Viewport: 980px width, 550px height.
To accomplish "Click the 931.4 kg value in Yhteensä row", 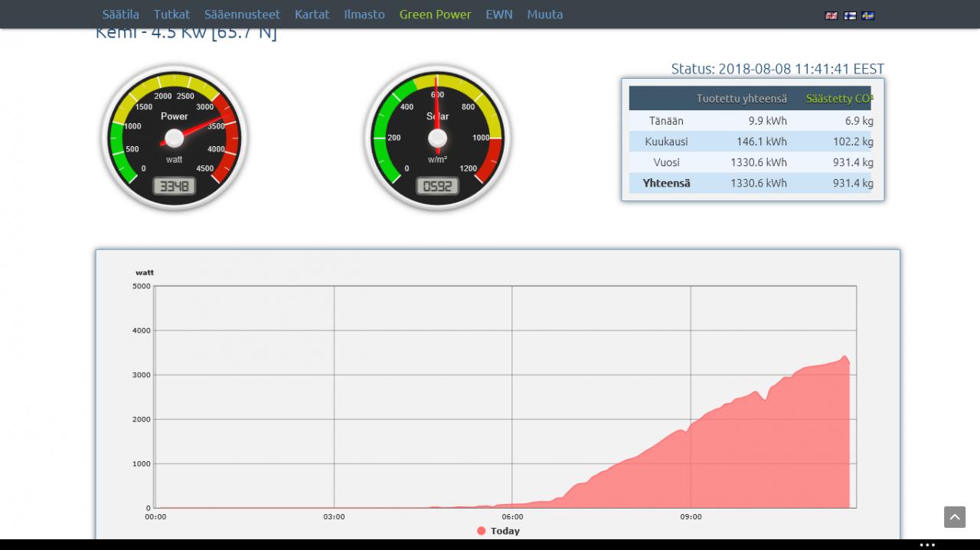I will [x=853, y=183].
